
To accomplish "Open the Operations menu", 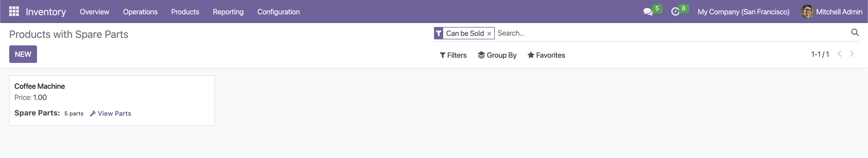I will [140, 12].
